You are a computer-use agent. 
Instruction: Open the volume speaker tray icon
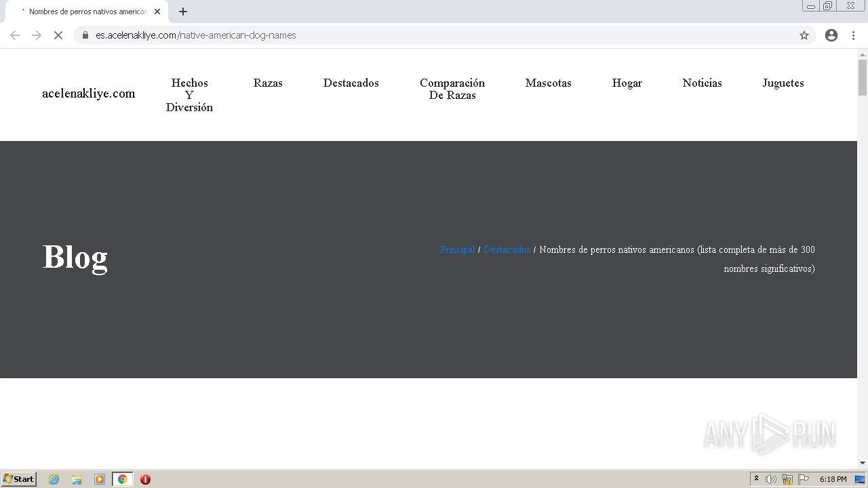tap(771, 479)
